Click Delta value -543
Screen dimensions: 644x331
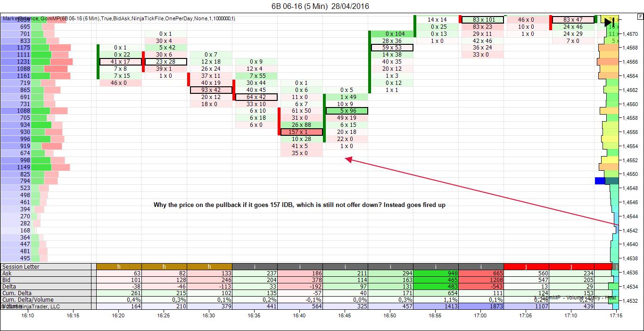point(481,287)
